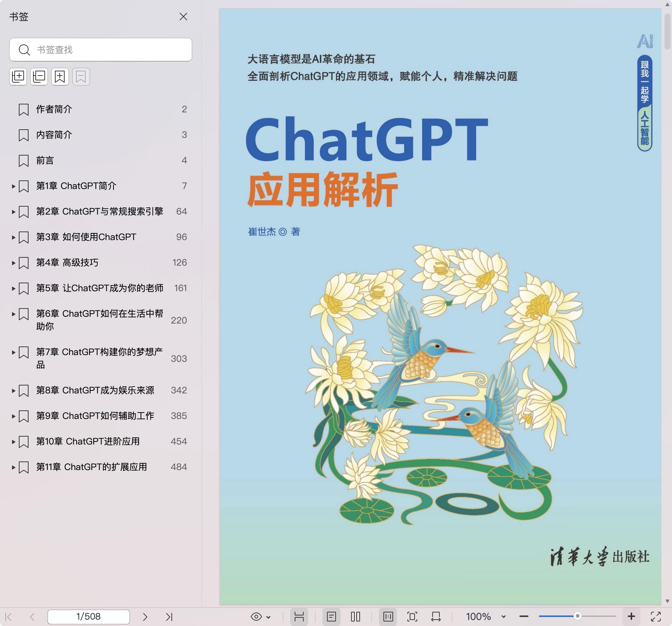This screenshot has height=626, width=672.
Task: Click bookmark icon of 第9章 row
Action: 24,416
